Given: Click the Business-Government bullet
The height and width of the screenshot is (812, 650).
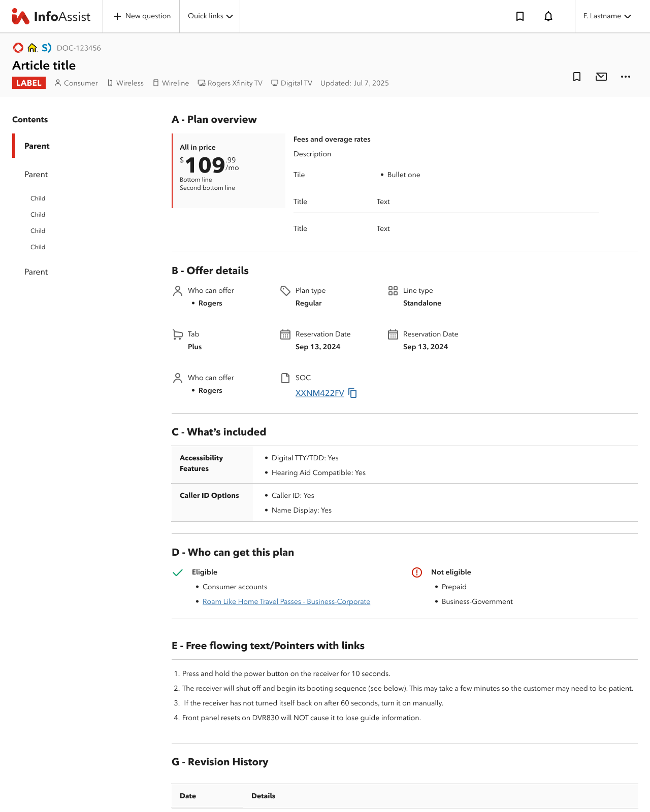Looking at the screenshot, I should (477, 601).
